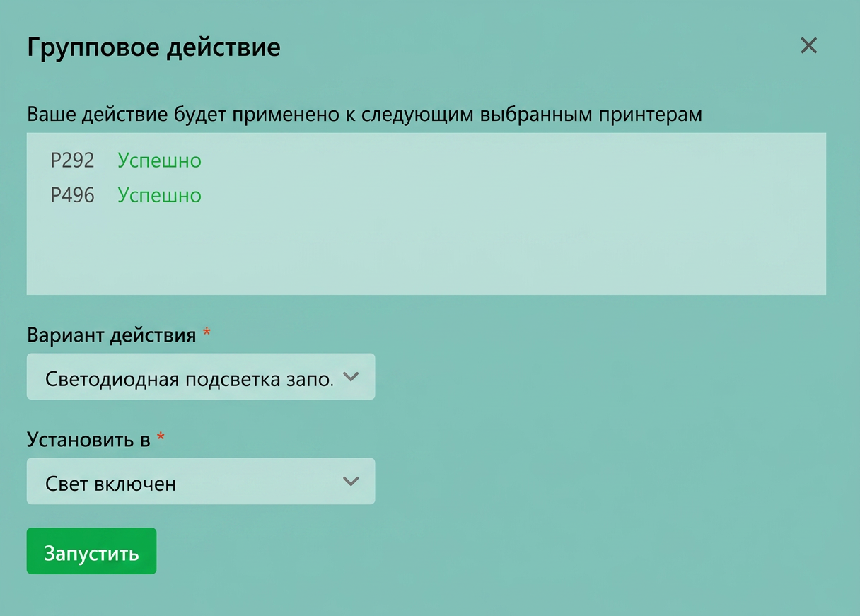Click Успешно status next to P292
Image resolution: width=860 pixels, height=616 pixels.
[159, 161]
